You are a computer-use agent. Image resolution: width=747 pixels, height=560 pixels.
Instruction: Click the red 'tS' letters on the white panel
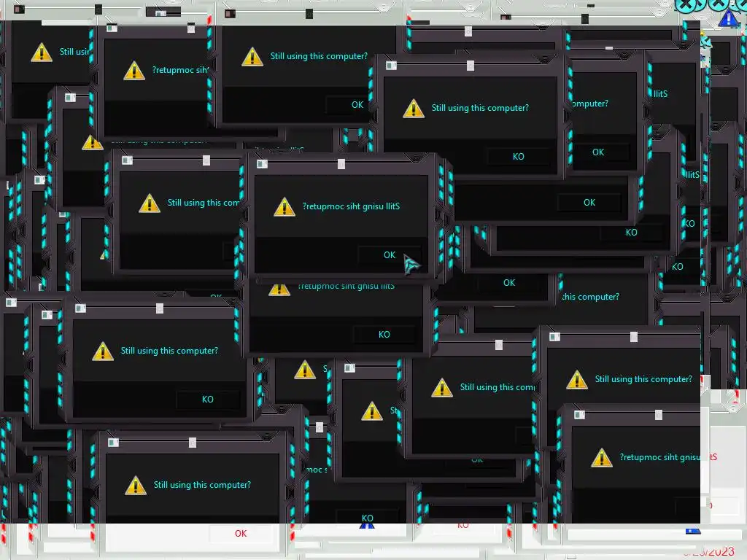tap(713, 457)
